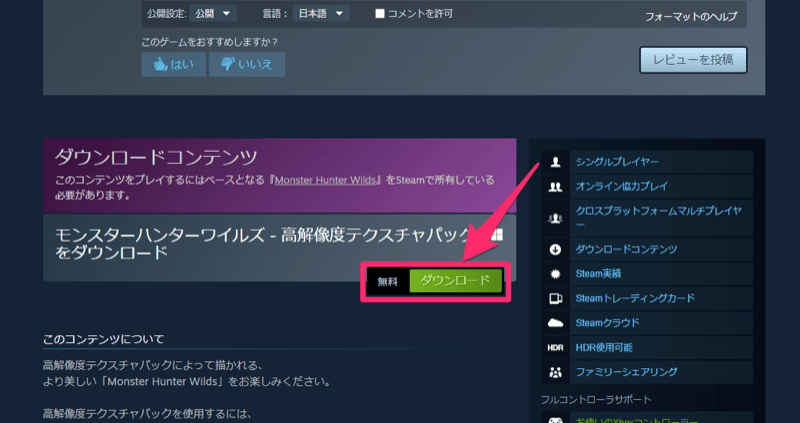The height and width of the screenshot is (423, 800).
Task: Click the シングルプレイヤー person icon
Action: coord(555,162)
